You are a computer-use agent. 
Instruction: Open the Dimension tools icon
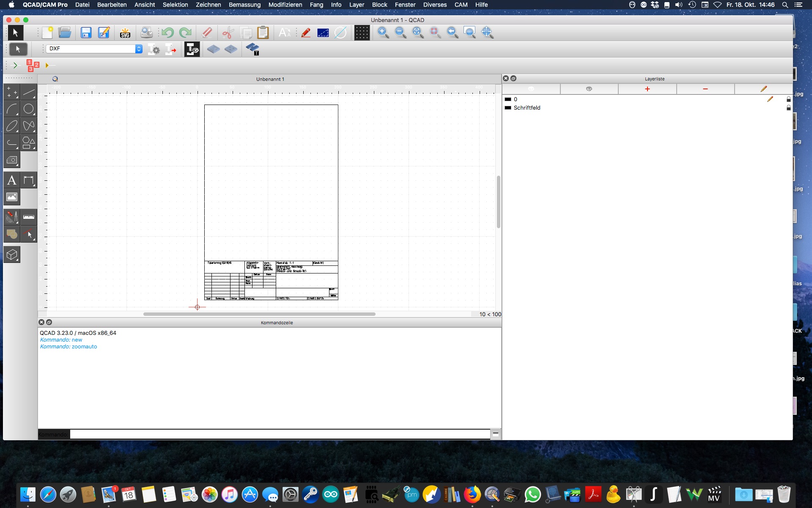click(x=28, y=180)
